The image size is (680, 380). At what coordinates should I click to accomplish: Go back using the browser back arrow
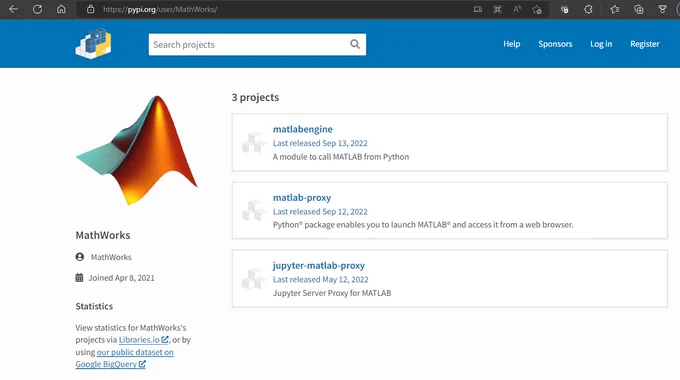click(x=13, y=9)
